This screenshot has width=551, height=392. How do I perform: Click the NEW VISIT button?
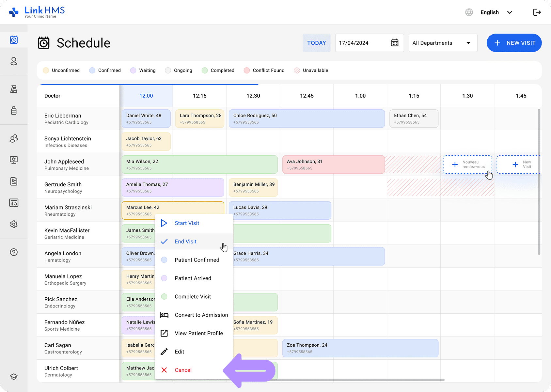click(x=514, y=43)
